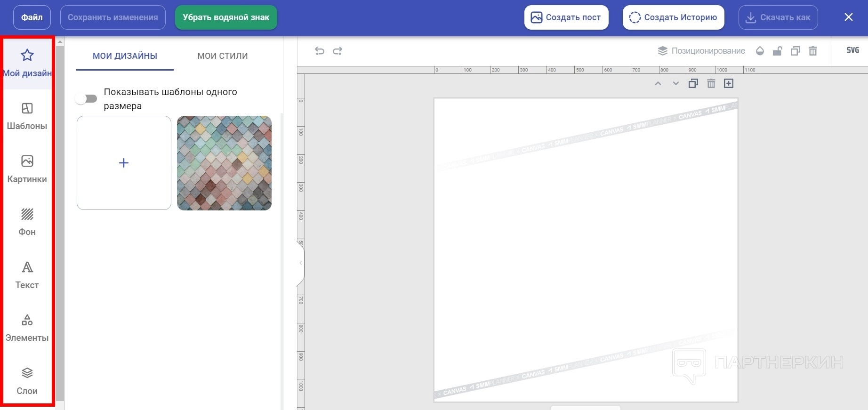Click the white canvas page
This screenshot has width=868, height=410.
pyautogui.click(x=586, y=250)
